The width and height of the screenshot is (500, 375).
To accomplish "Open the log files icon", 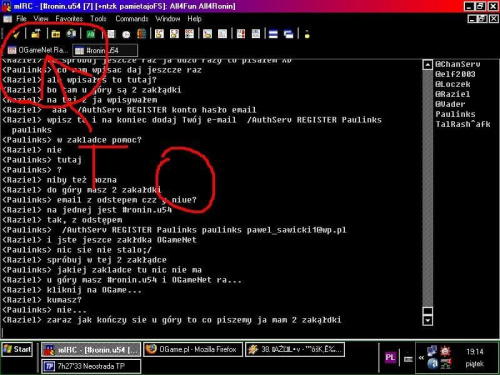I will tap(222, 34).
